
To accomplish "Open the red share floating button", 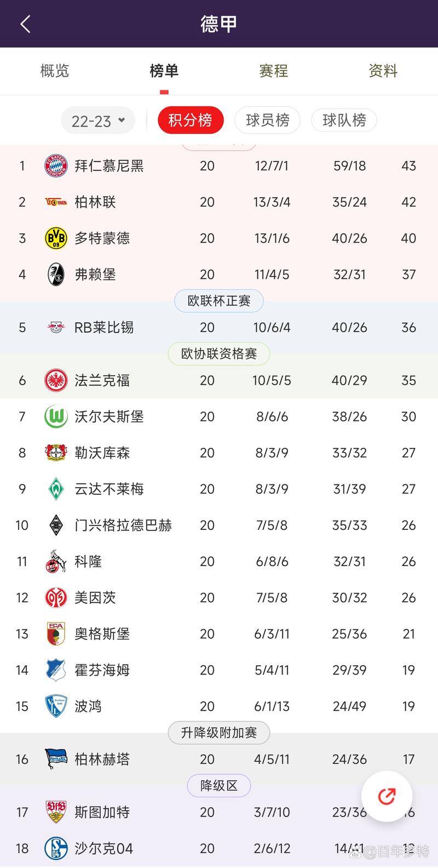I will click(x=387, y=797).
